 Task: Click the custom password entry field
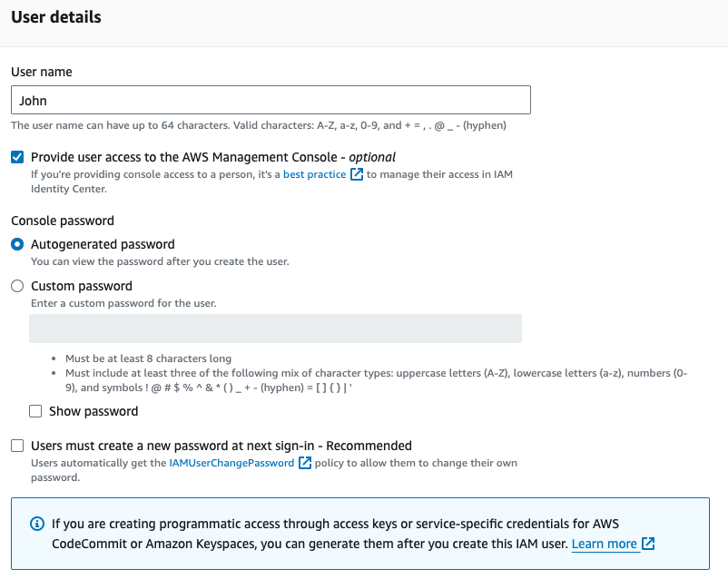pyautogui.click(x=275, y=329)
